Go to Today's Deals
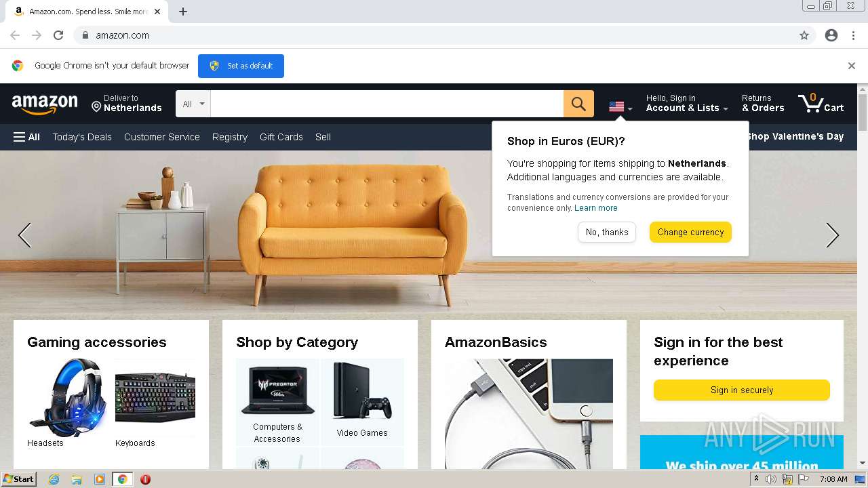 82,137
